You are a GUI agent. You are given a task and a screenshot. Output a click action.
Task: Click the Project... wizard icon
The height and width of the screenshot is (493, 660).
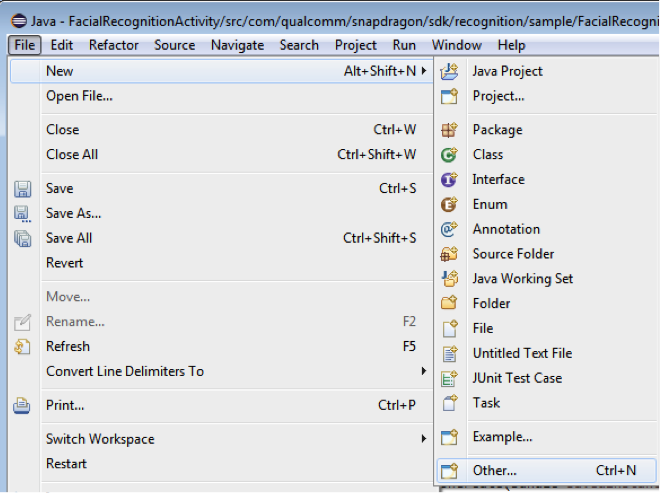[x=449, y=96]
